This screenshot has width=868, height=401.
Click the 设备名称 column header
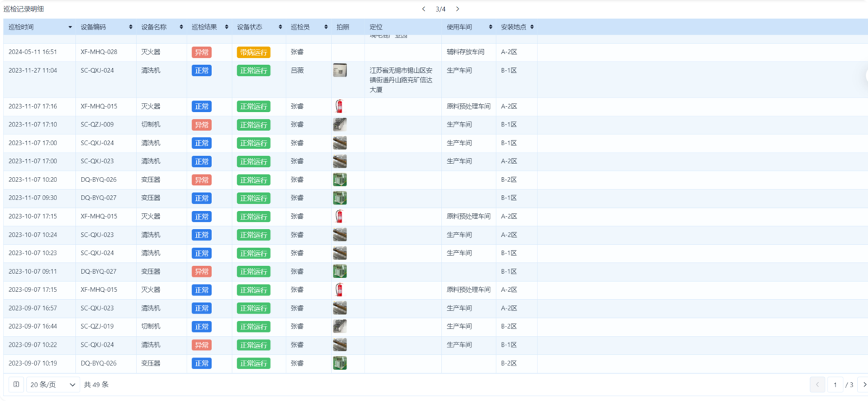pos(154,27)
